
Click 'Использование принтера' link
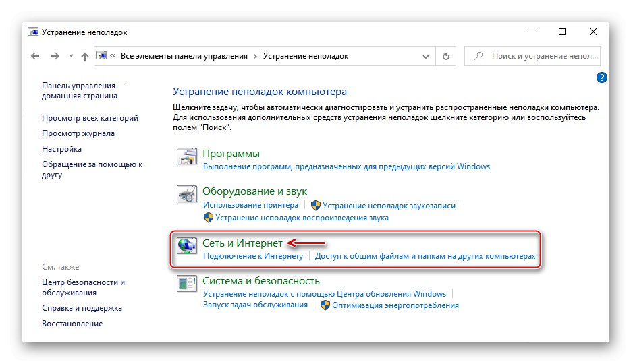coord(250,206)
